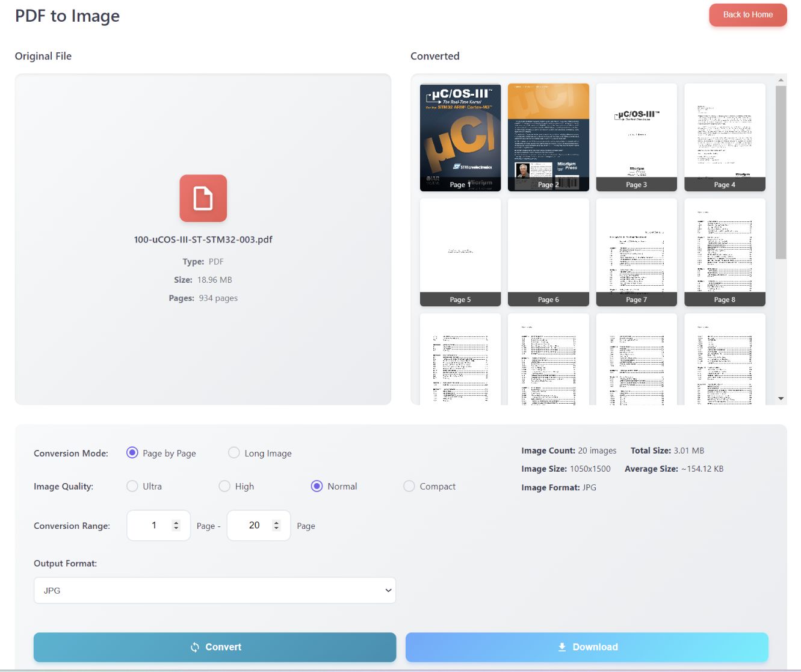Screen dimensions: 801x672
Task: Click the start page input showing 1
Action: (x=158, y=525)
